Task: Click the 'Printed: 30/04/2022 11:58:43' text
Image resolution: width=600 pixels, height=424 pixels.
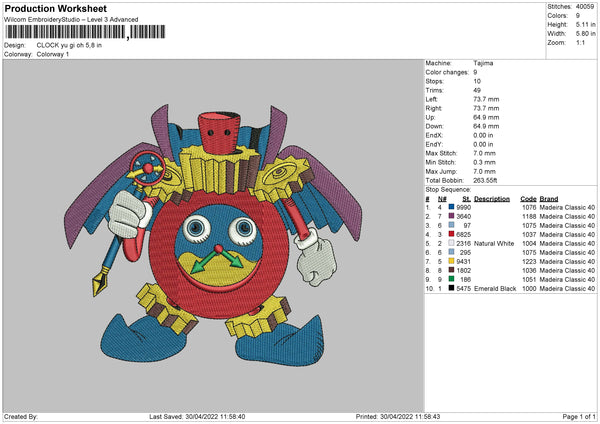Action: pyautogui.click(x=398, y=416)
